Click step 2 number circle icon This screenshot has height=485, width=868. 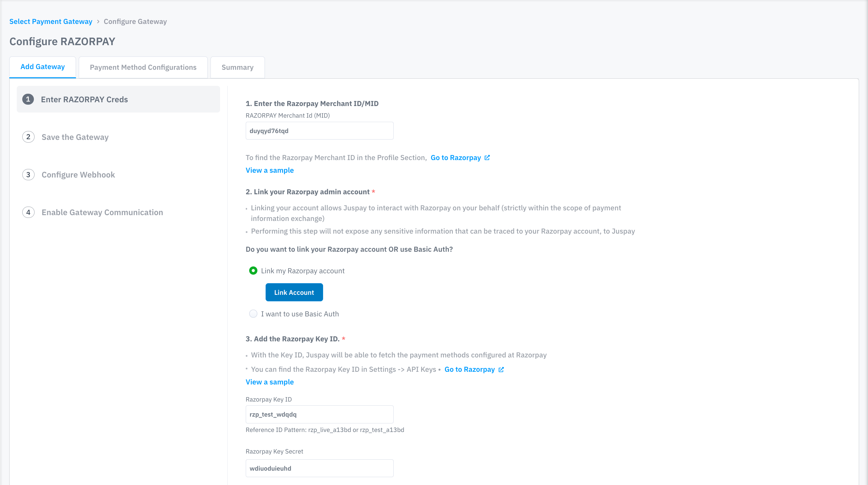(28, 137)
